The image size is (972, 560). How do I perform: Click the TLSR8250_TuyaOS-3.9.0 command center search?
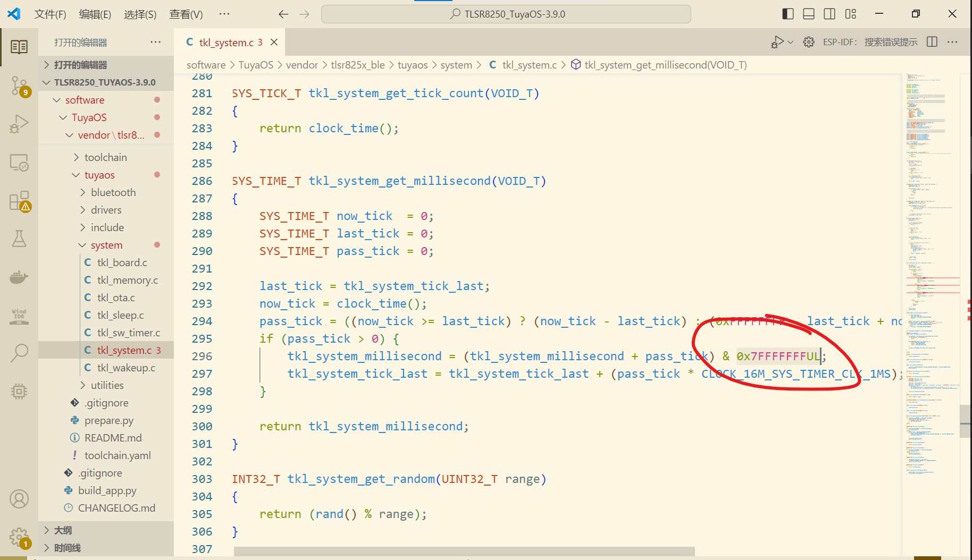(506, 14)
